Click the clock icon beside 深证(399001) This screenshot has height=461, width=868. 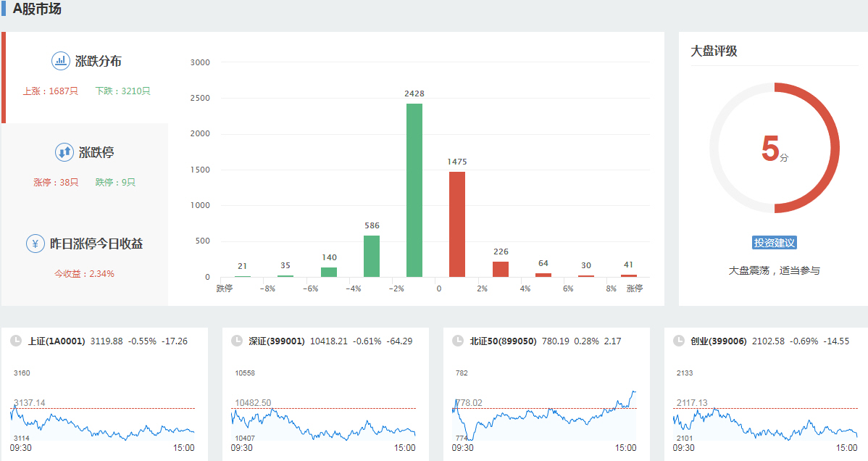tap(236, 341)
